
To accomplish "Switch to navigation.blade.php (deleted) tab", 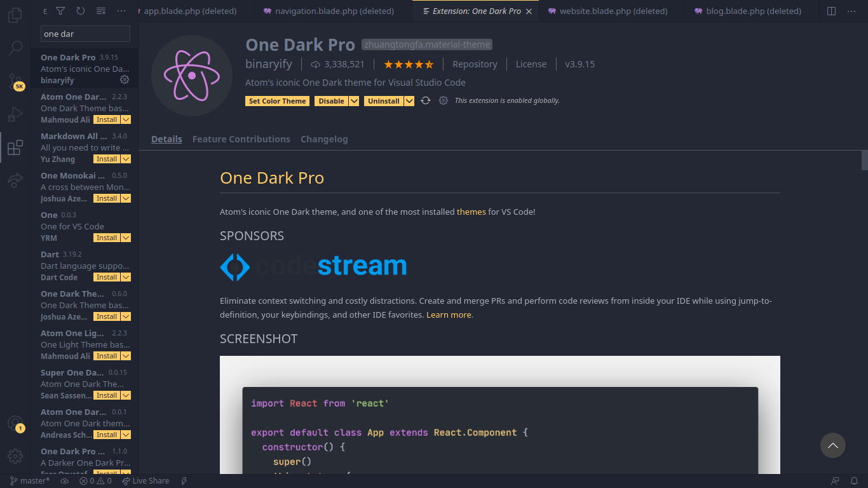I will click(333, 11).
